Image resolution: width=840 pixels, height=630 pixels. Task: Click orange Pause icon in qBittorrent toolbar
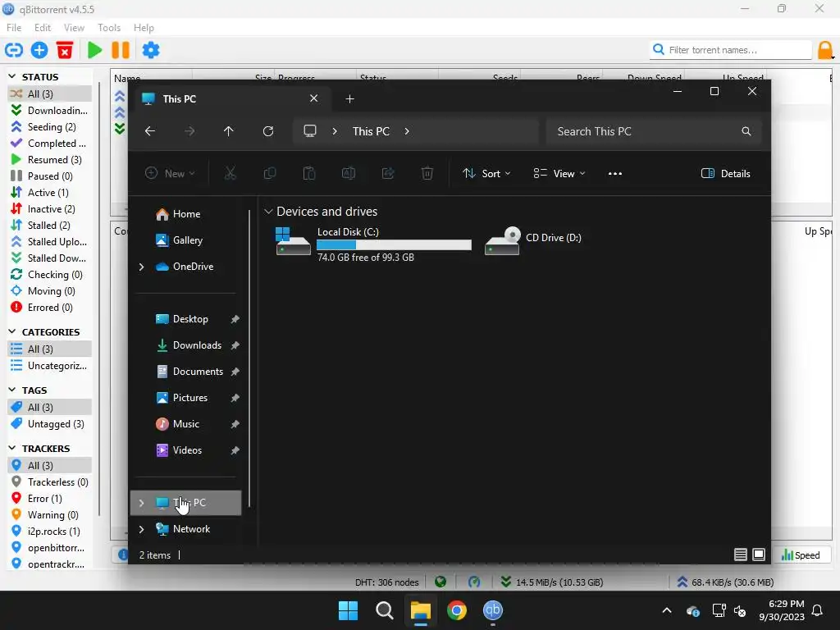pos(121,50)
